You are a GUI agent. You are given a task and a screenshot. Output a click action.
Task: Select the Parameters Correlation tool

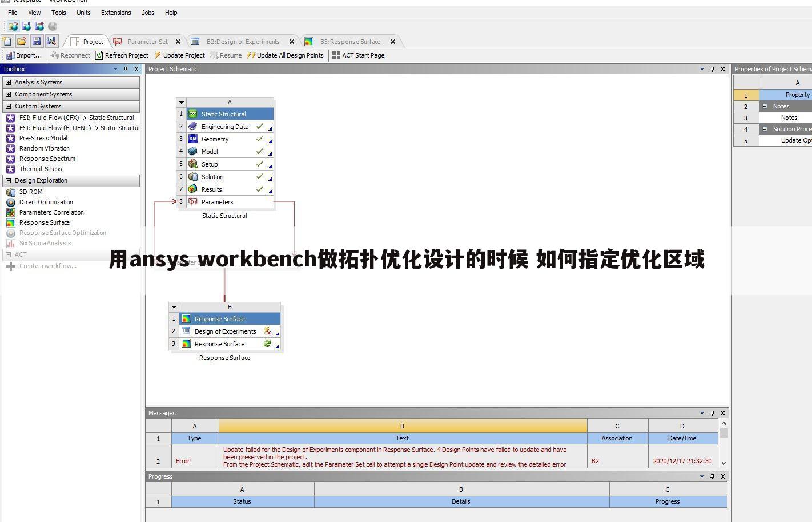(51, 212)
